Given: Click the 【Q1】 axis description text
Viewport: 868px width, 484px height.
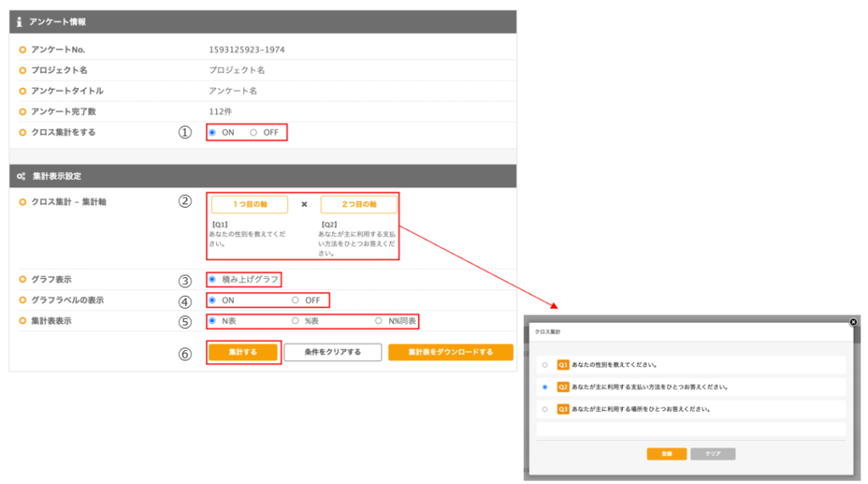Looking at the screenshot, I should point(247,234).
